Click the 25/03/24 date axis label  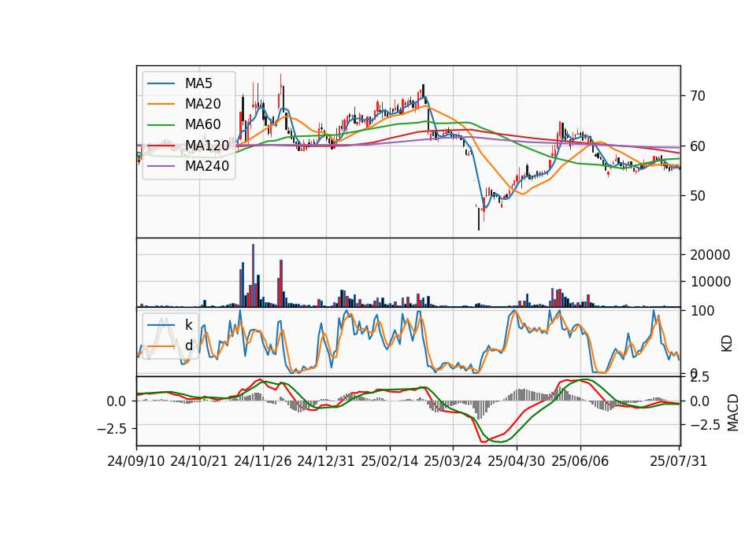point(453,461)
